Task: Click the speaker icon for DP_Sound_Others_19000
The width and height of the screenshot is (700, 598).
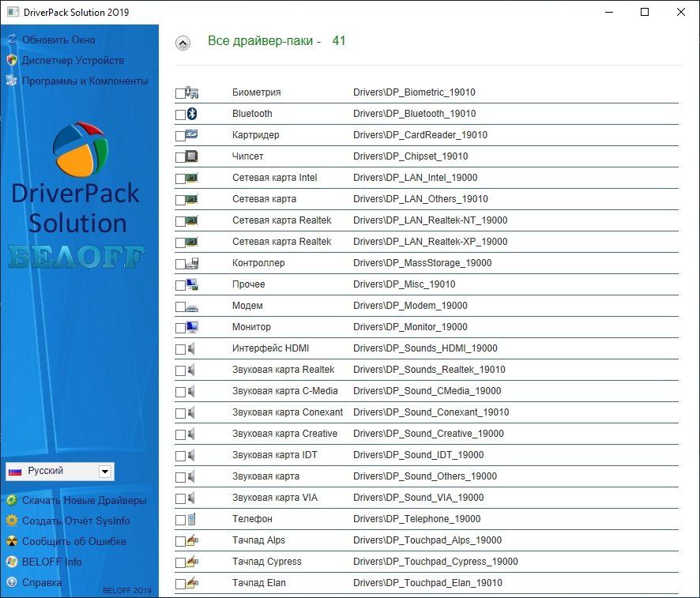Action: click(x=191, y=476)
